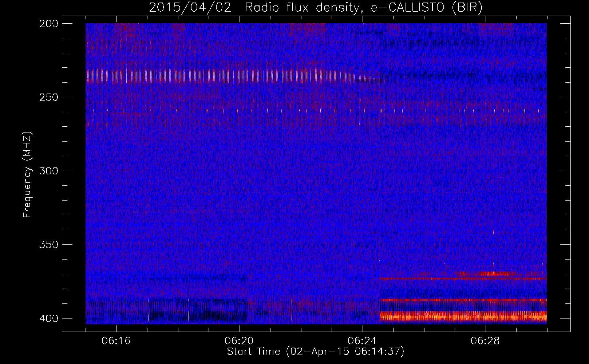Image resolution: width=589 pixels, height=364 pixels.
Task: Click the '250' frequency tick label
Action: [48, 97]
